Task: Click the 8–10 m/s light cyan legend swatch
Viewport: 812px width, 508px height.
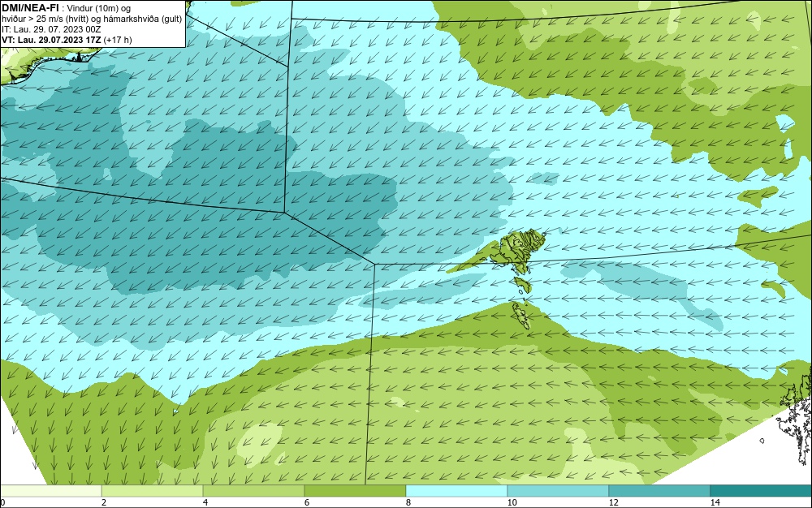Action: click(456, 491)
